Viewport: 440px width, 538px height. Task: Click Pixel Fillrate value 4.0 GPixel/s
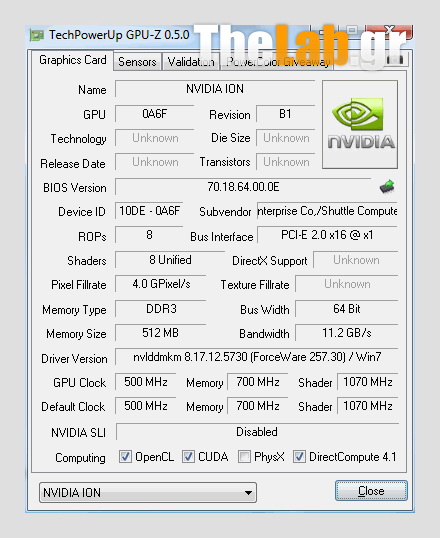[161, 284]
